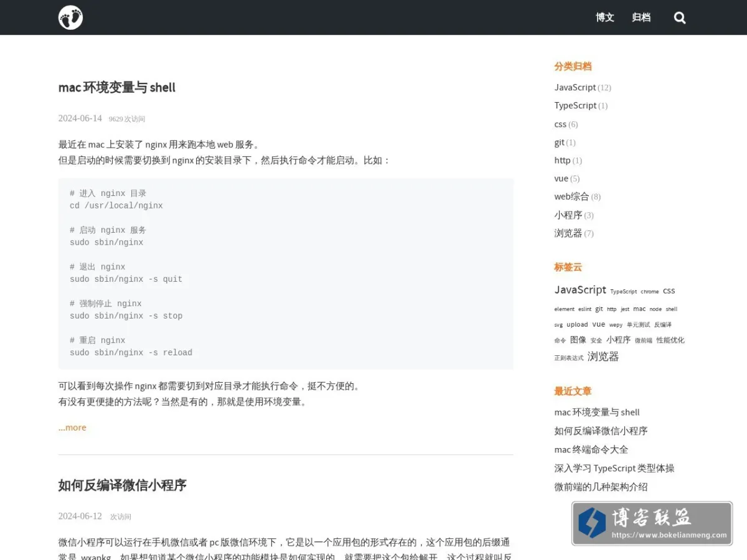The image size is (747, 560).
Task: Click svg tag in tag cloud
Action: 558,325
